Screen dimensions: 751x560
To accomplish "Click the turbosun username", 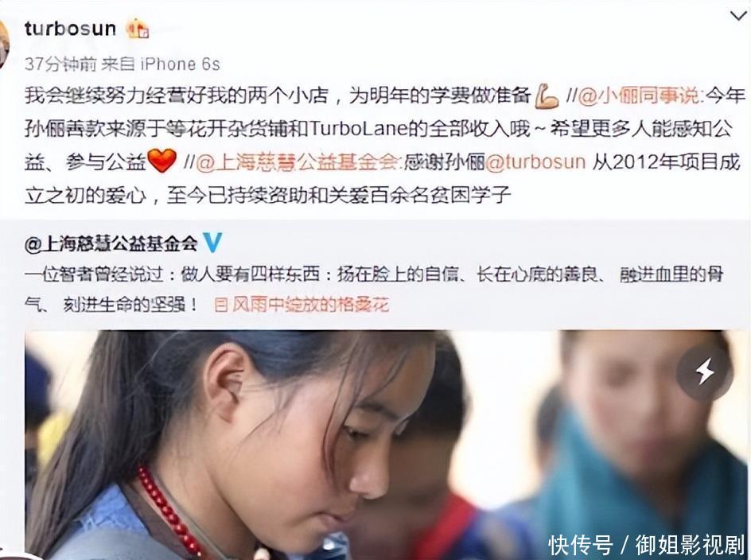I will 70,29.
